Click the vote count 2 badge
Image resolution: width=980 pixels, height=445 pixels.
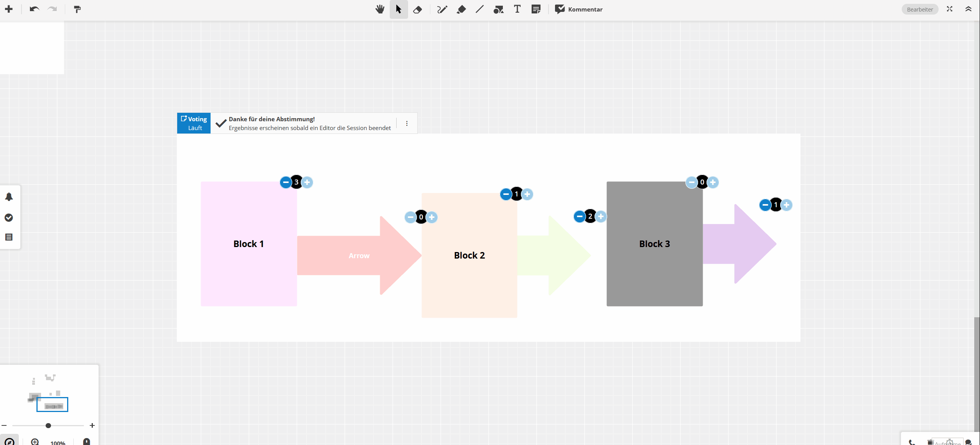[590, 217]
